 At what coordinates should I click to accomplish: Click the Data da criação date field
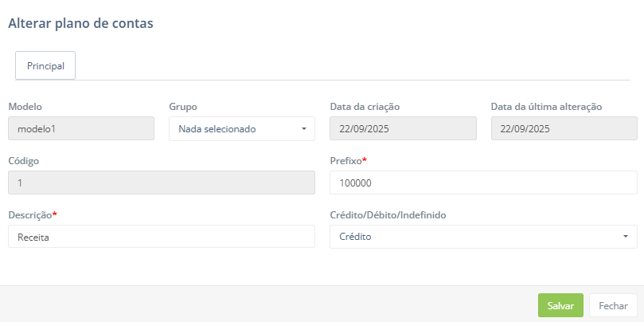click(403, 128)
